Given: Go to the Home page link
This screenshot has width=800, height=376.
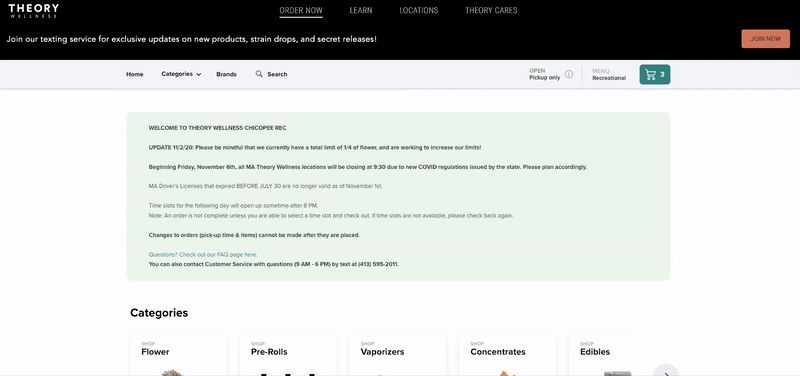Looking at the screenshot, I should coord(135,74).
